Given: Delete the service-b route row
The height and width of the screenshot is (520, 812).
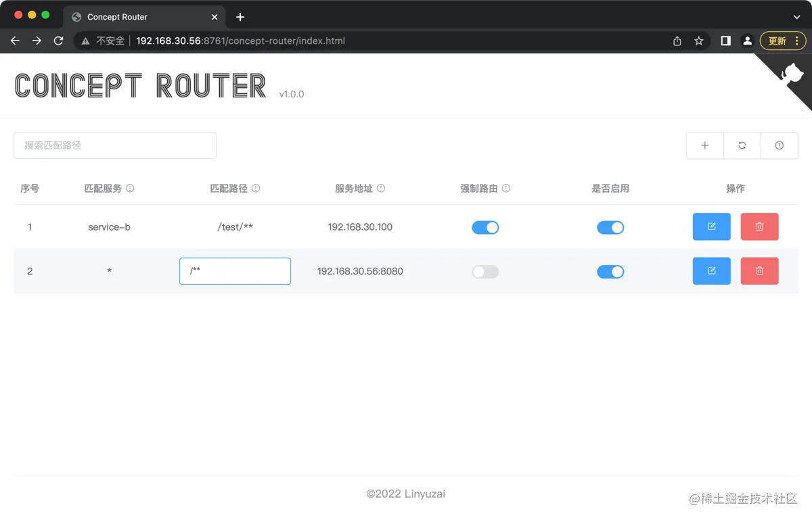Looking at the screenshot, I should 760,227.
